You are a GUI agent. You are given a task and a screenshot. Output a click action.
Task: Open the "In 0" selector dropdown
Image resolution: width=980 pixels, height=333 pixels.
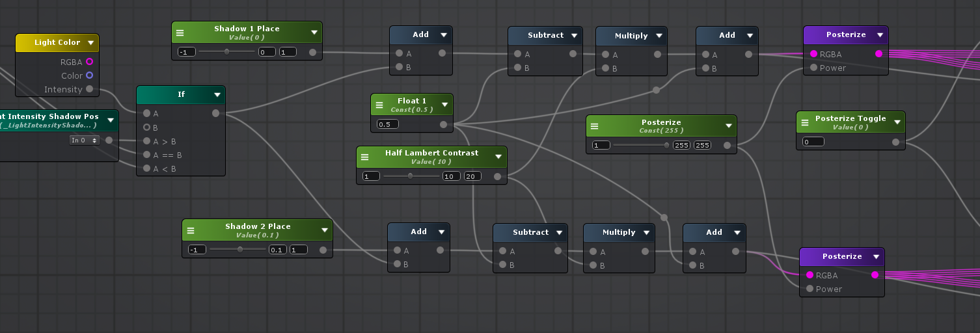(x=84, y=140)
